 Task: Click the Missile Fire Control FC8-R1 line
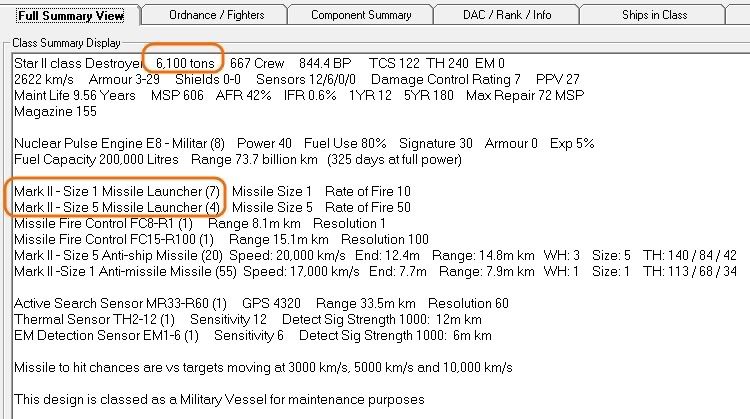[x=200, y=223]
